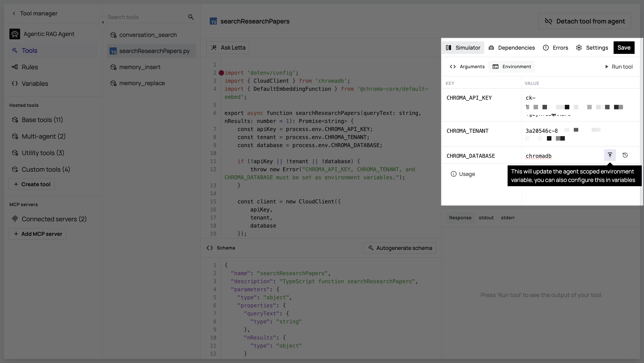Run the tool with the play button
The height and width of the screenshot is (363, 644).
(619, 67)
